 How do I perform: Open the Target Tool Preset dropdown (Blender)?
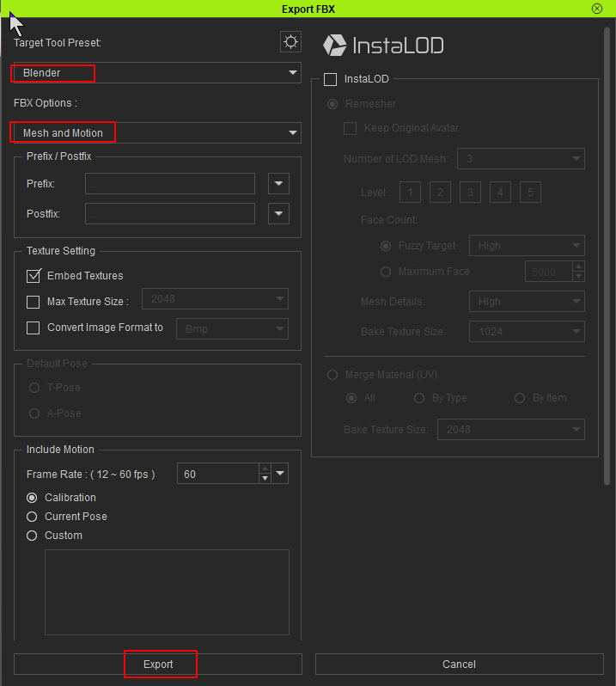[157, 72]
